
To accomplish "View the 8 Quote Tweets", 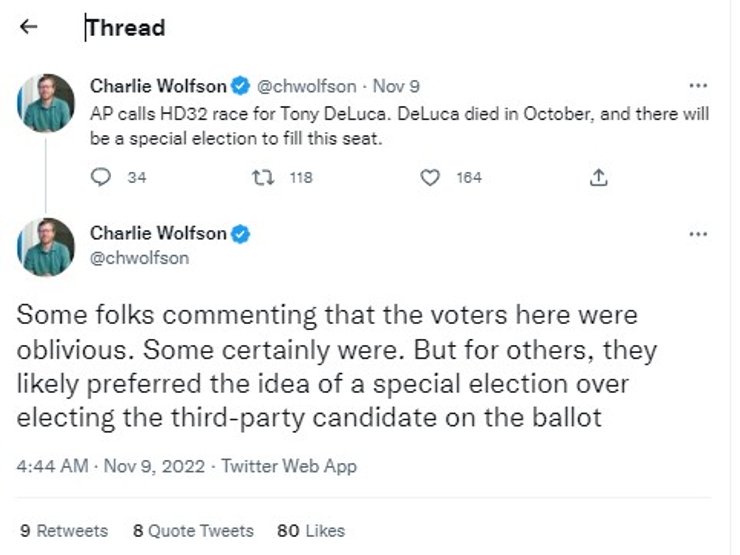I will point(193,531).
